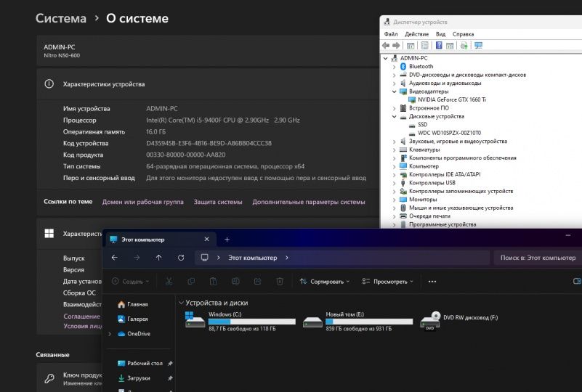Click the Forward arrow in Device Manager toolbar

pyautogui.click(x=397, y=45)
